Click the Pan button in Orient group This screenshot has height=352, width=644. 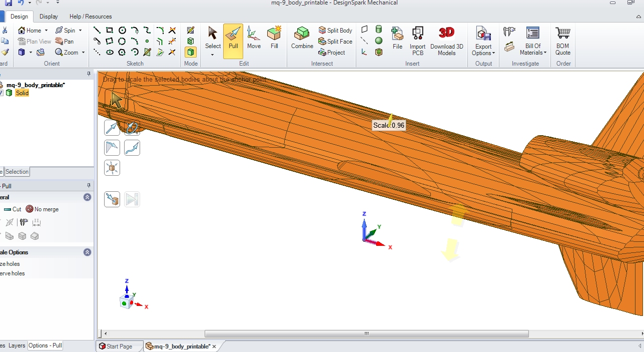pos(65,42)
